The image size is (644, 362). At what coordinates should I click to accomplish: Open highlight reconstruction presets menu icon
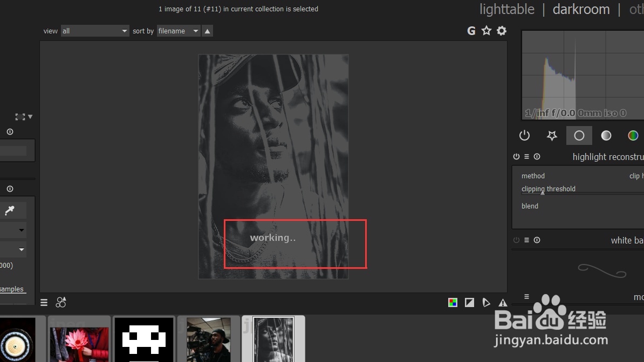pos(526,156)
